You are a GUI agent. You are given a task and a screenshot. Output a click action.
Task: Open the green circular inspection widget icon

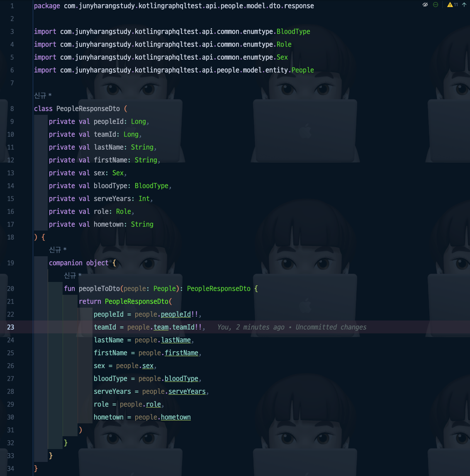pyautogui.click(x=436, y=5)
